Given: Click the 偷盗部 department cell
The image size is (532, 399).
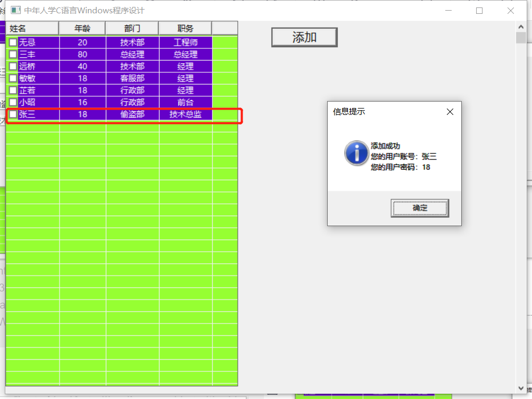Looking at the screenshot, I should pyautogui.click(x=132, y=114).
